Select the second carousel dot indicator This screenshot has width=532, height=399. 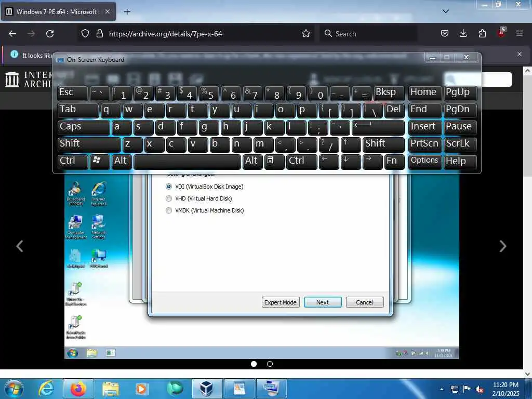[x=270, y=364]
